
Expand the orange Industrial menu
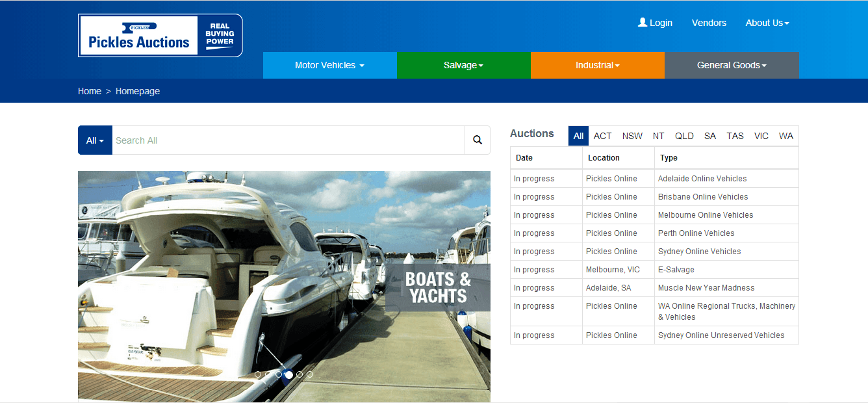tap(597, 65)
